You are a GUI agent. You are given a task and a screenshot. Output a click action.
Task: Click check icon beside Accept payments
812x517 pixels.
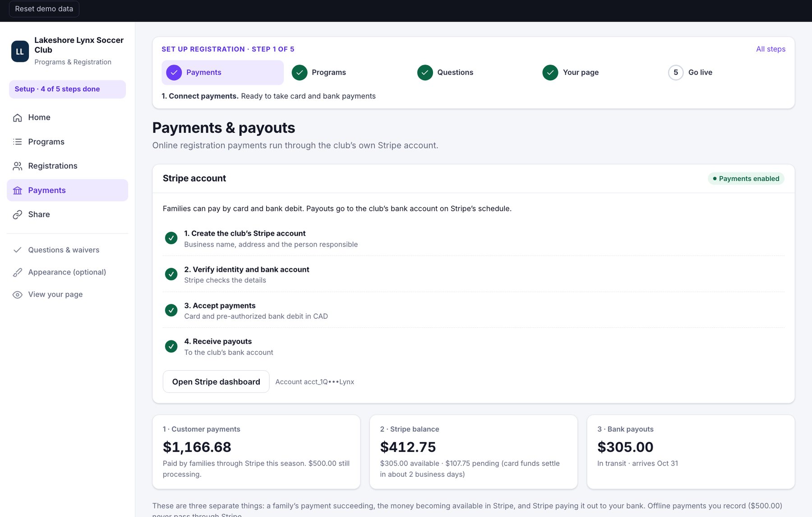point(171,310)
